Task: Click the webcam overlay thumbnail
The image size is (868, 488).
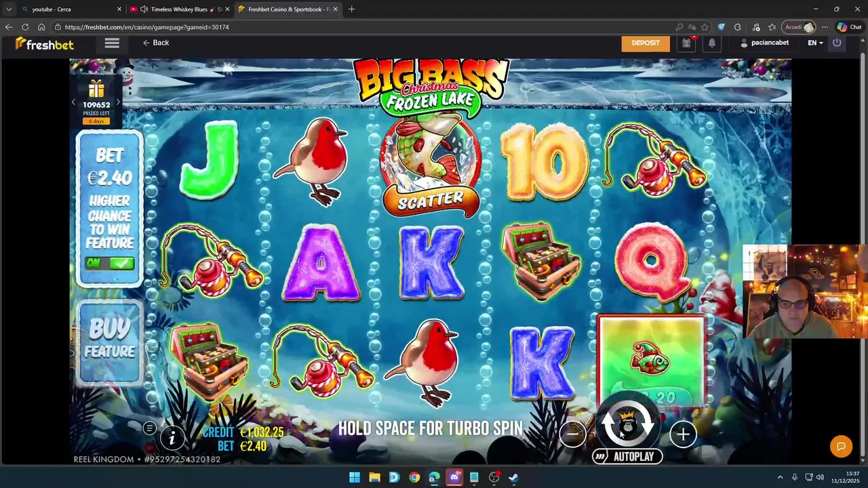Action: click(805, 291)
